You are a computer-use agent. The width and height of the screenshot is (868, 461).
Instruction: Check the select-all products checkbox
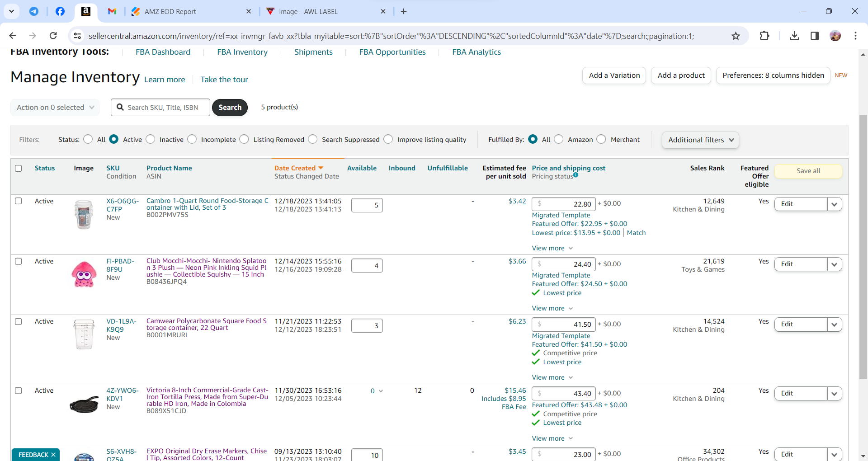(19, 168)
